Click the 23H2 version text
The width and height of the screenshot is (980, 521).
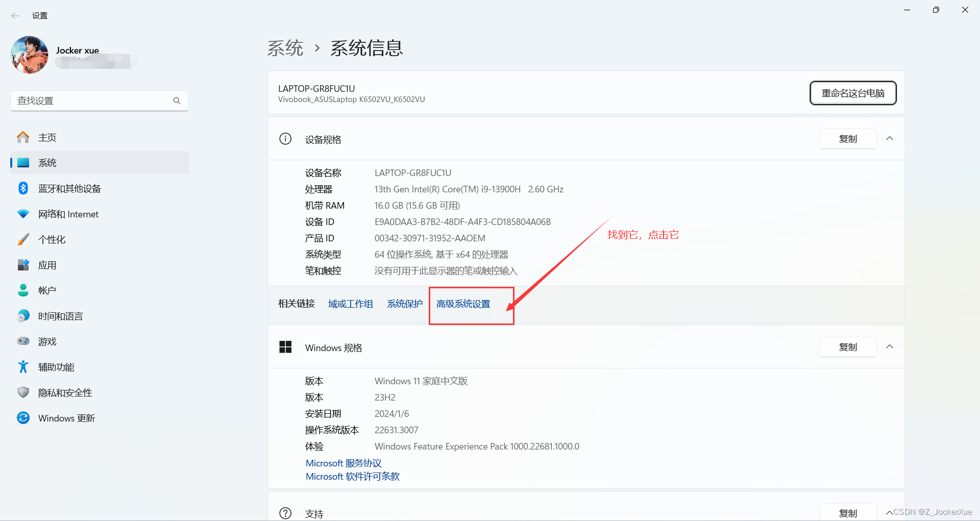pyautogui.click(x=385, y=398)
